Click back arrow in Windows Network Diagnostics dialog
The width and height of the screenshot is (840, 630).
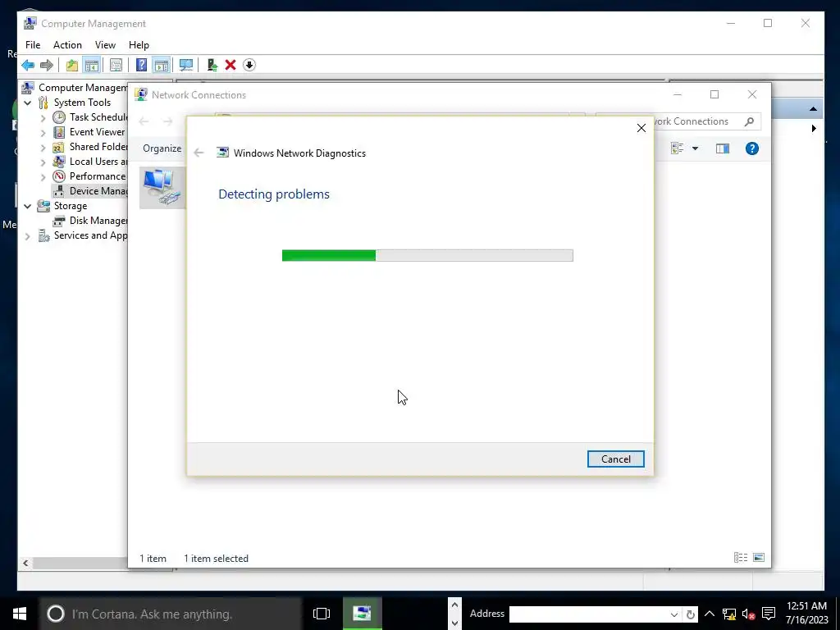point(199,153)
